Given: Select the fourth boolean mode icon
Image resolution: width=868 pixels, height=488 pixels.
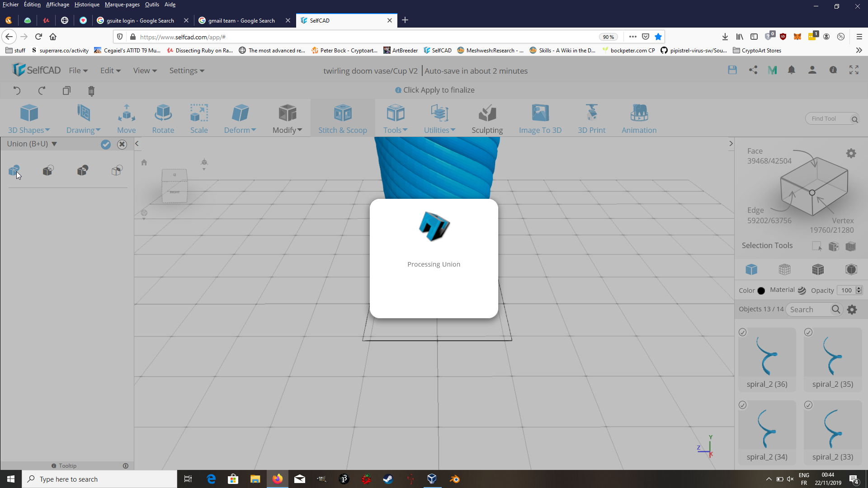Looking at the screenshot, I should [117, 170].
